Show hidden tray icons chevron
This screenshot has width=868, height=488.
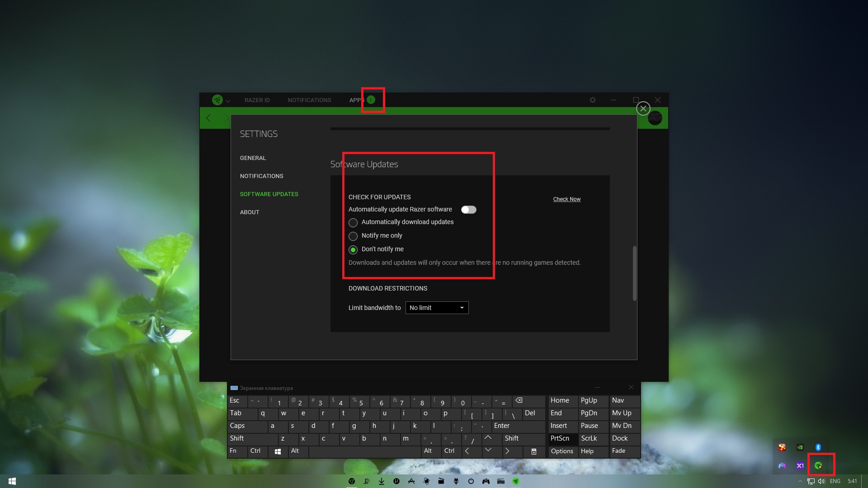coord(800,481)
